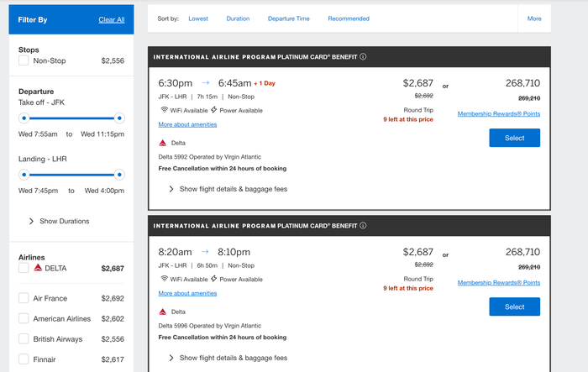
Task: Click info icon on 8:20am flight benefit banner
Action: pos(363,225)
